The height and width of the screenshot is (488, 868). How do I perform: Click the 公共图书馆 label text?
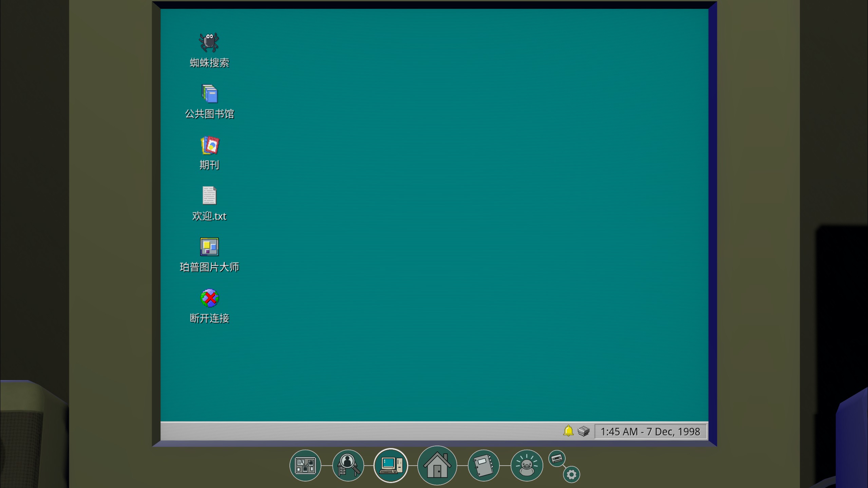[x=209, y=114]
